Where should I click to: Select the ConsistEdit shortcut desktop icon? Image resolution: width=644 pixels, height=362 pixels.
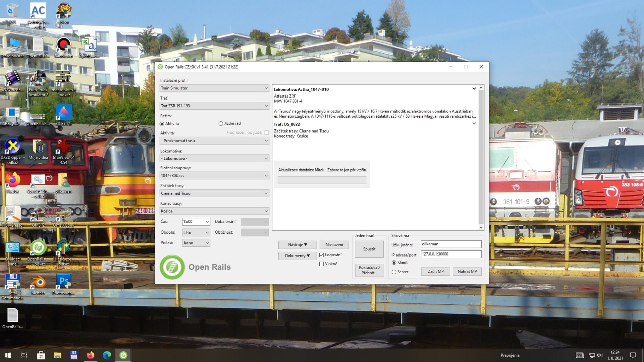38,185
